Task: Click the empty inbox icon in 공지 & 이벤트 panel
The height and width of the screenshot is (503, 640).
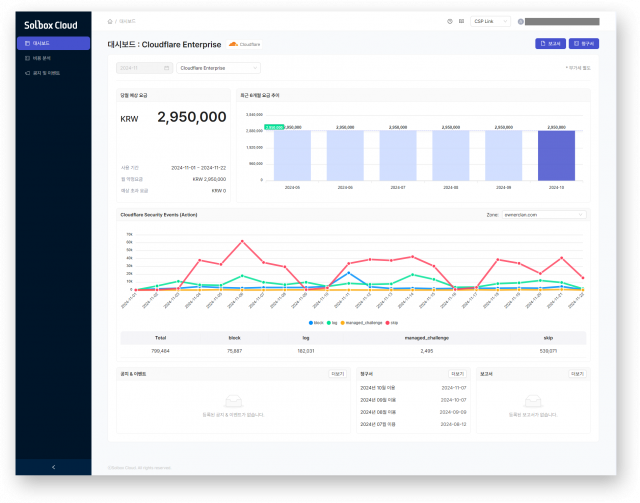Action: click(x=233, y=401)
